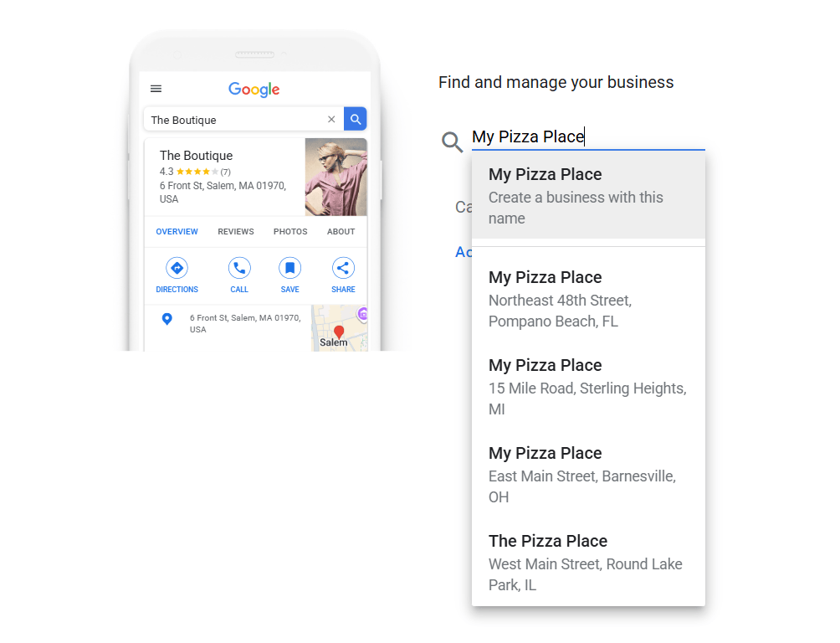Open the hamburger menu in phone mockup
840x643 pixels.
156,89
